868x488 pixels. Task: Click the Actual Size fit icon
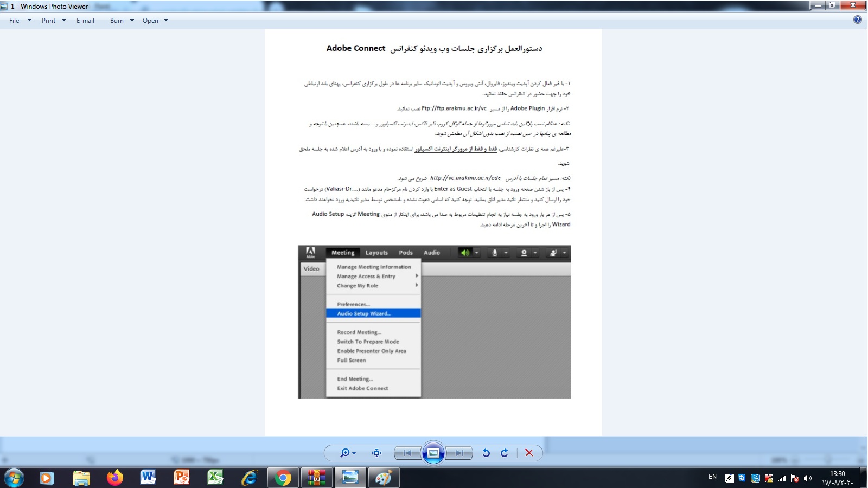(x=377, y=453)
